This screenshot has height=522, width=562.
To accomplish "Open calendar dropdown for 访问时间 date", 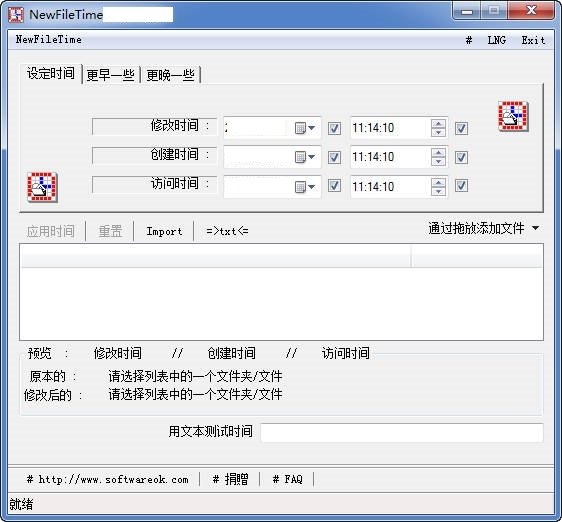I will click(x=305, y=186).
